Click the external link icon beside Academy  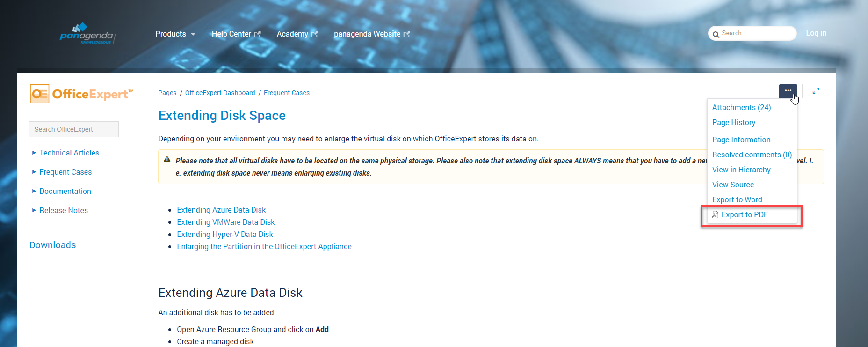(314, 34)
